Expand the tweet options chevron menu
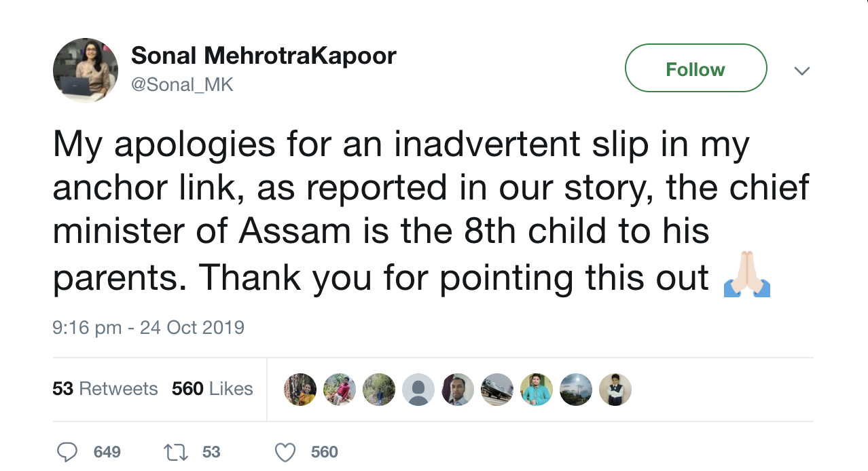This screenshot has height=471, width=868. [802, 71]
